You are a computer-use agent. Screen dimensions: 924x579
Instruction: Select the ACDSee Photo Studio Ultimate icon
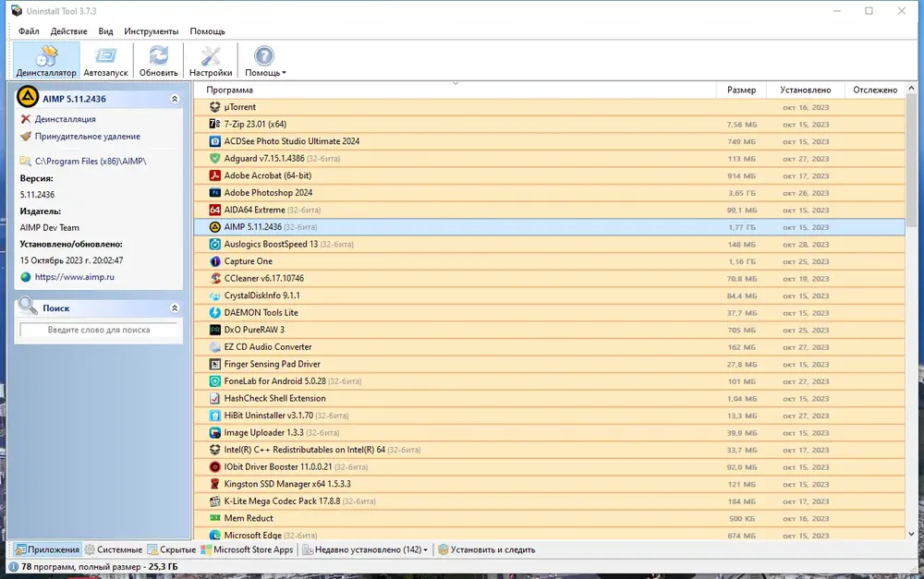coord(215,141)
